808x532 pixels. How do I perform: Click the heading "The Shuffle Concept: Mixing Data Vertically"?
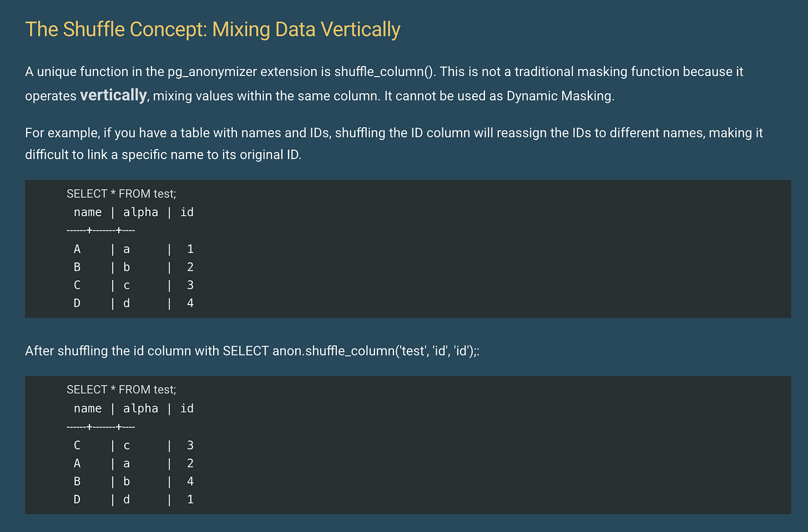pos(213,29)
